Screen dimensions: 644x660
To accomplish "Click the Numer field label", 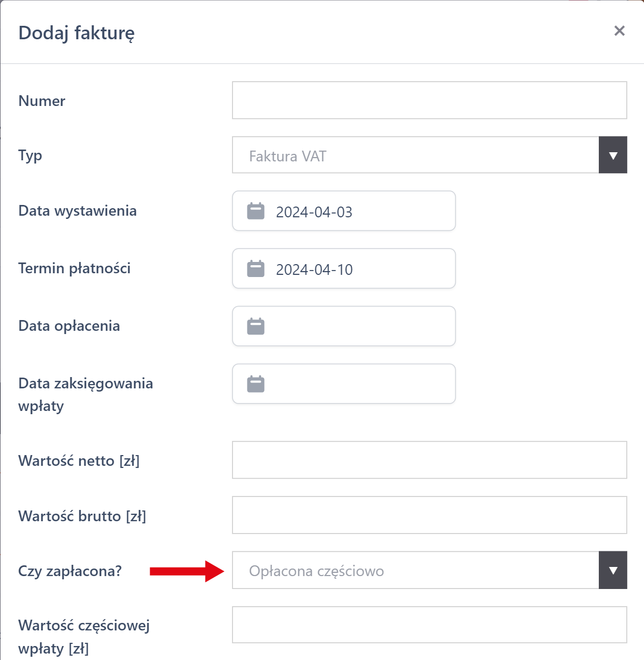I will coord(42,101).
